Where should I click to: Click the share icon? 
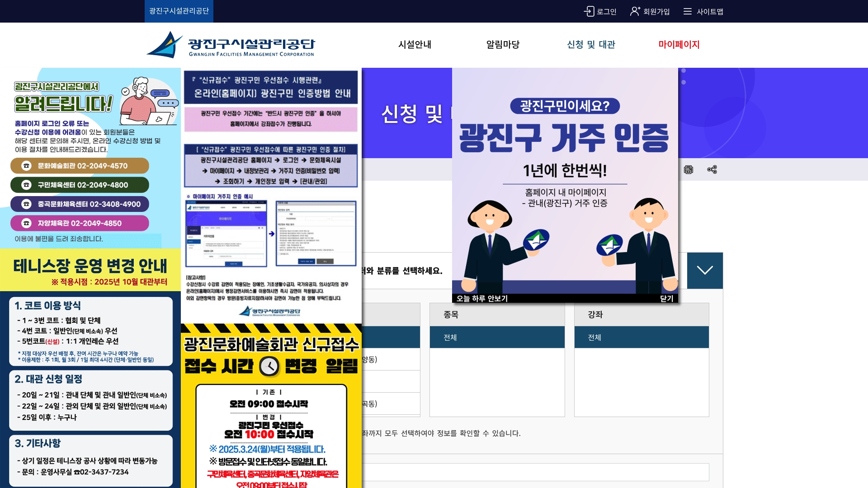click(712, 169)
